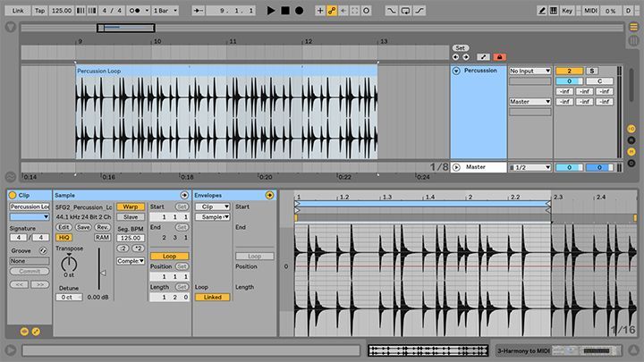Viewport: 644px width, 362px height.
Task: Click the Link button
Action: click(x=18, y=11)
